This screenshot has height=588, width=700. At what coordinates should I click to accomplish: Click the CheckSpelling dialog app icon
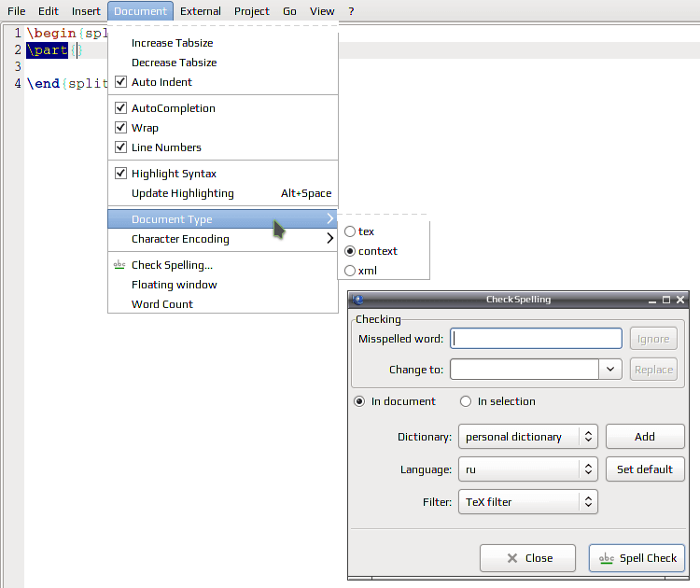coord(358,300)
